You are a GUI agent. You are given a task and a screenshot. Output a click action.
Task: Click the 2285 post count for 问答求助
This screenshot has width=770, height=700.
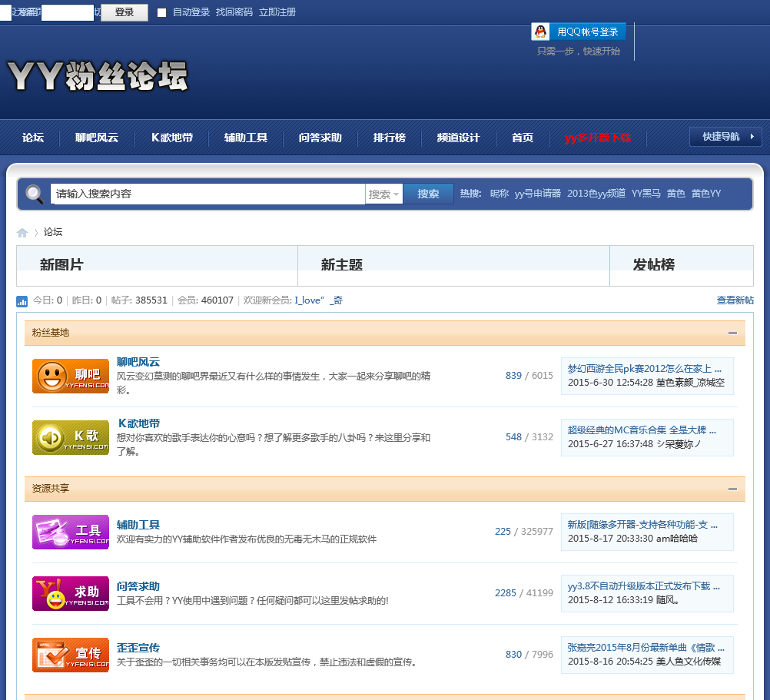point(506,593)
